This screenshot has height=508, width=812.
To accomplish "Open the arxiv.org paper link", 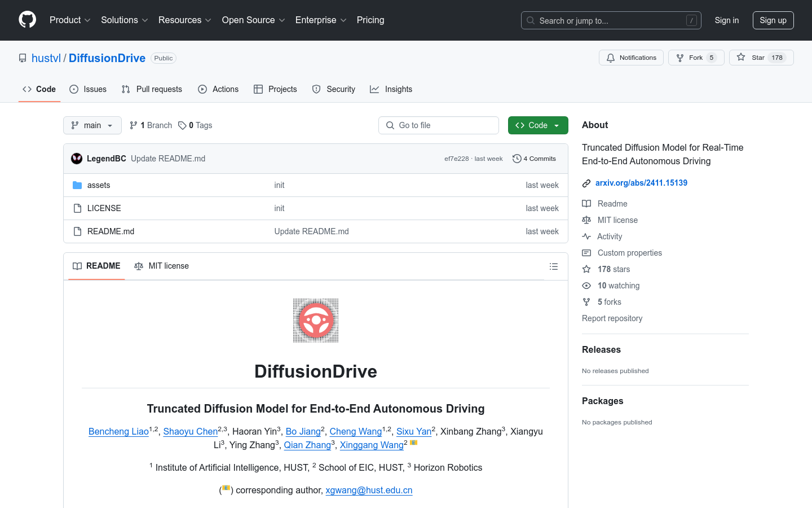I will tap(641, 183).
